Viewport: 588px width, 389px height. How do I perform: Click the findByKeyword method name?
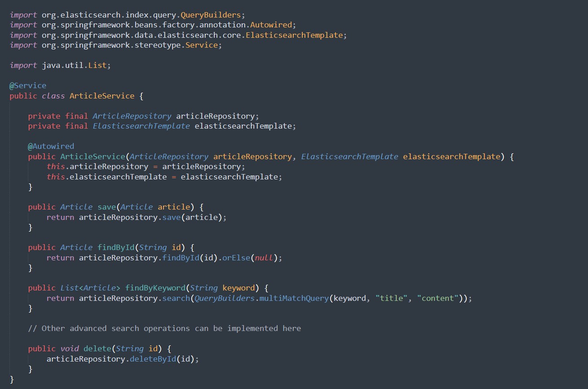point(155,288)
